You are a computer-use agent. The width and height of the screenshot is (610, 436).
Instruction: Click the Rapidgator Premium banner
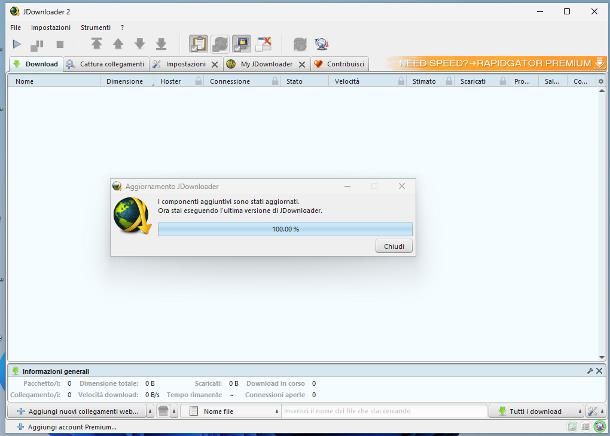click(x=496, y=63)
